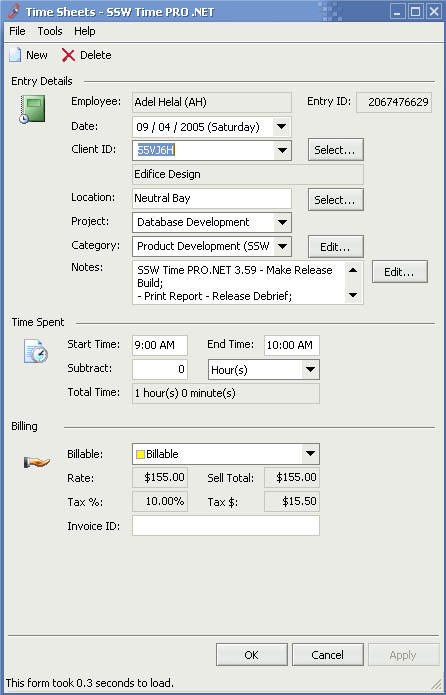
Task: Click the Invoice ID input field
Action: point(226,525)
